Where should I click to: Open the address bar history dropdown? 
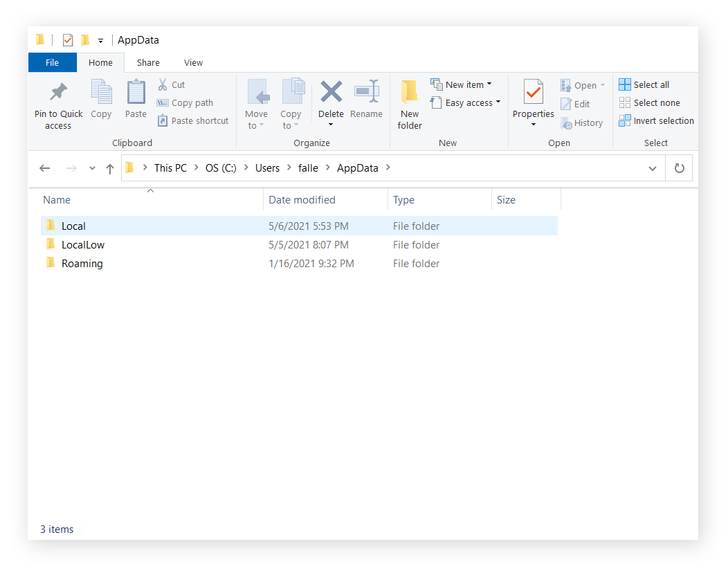652,167
